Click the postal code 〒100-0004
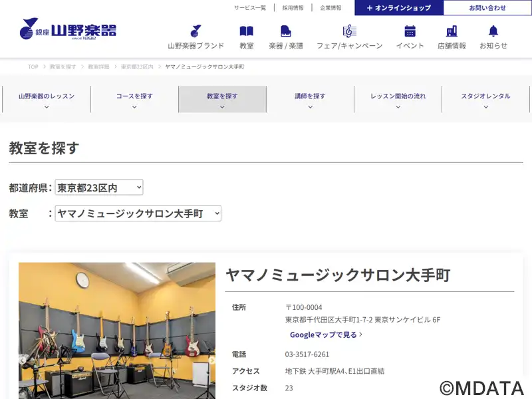The image size is (532, 399). pos(304,307)
